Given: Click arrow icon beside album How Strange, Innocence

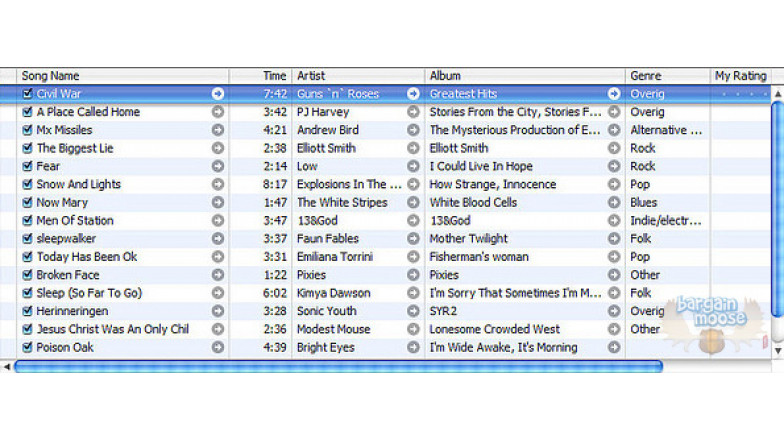Looking at the screenshot, I should (614, 184).
